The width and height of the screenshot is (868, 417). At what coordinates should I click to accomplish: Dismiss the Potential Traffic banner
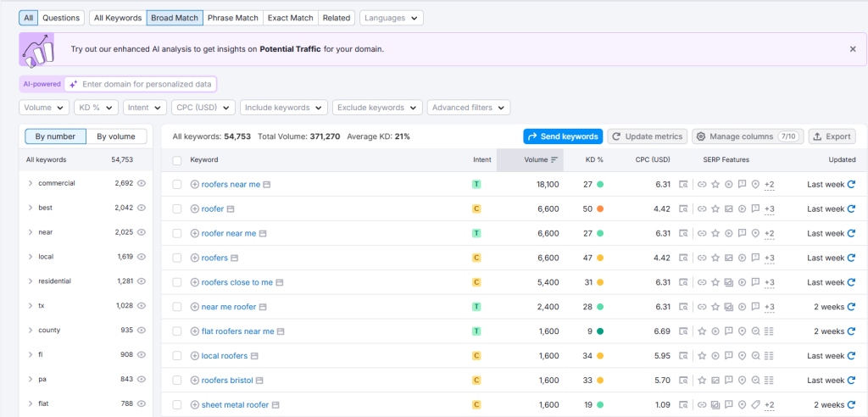point(853,48)
